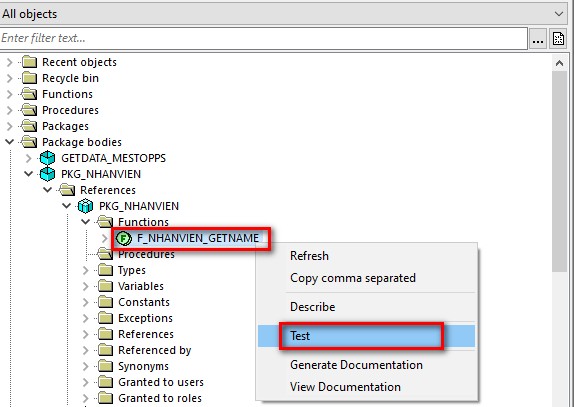Click the Recycle bin folder icon
574x407 pixels.
[x=29, y=78]
